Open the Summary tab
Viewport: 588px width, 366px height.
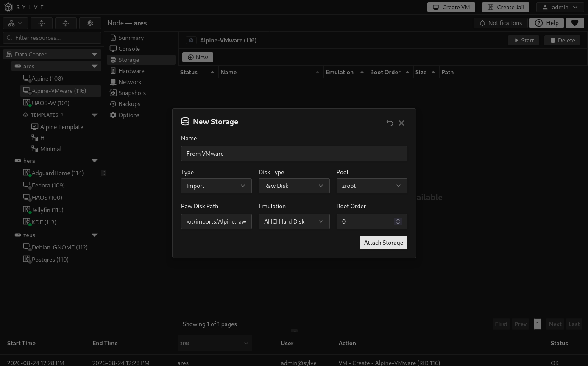[141, 38]
